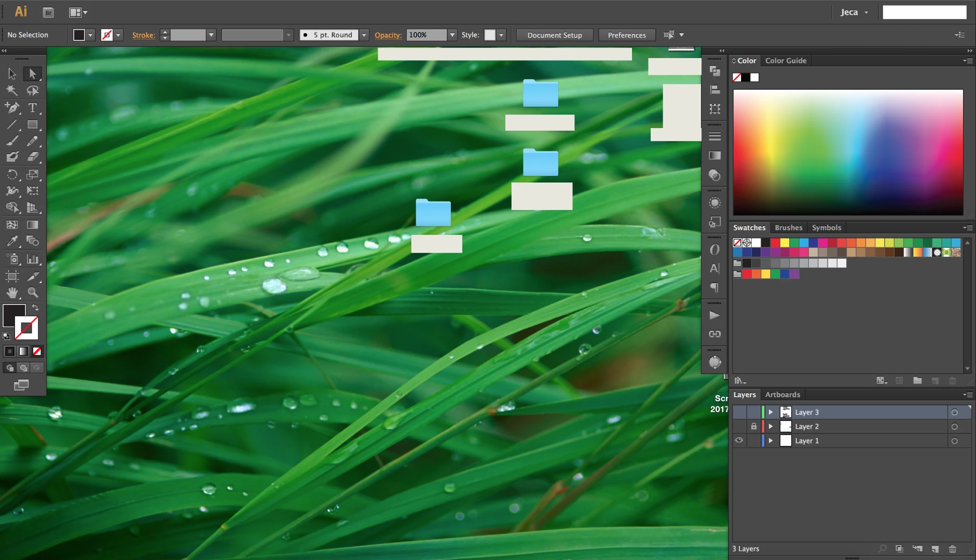Select the Direct Selection tool
The image size is (976, 560).
click(x=33, y=74)
